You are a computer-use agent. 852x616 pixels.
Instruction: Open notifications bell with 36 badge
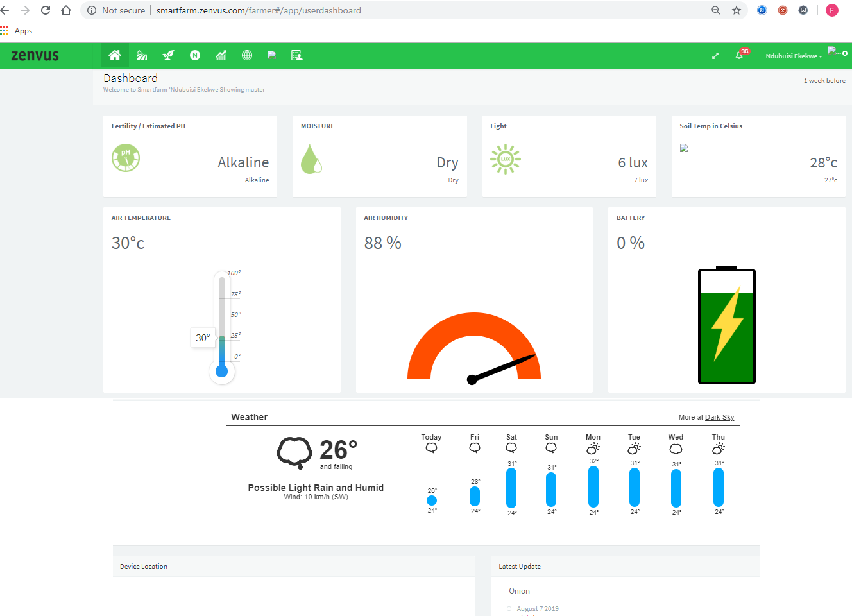[740, 55]
